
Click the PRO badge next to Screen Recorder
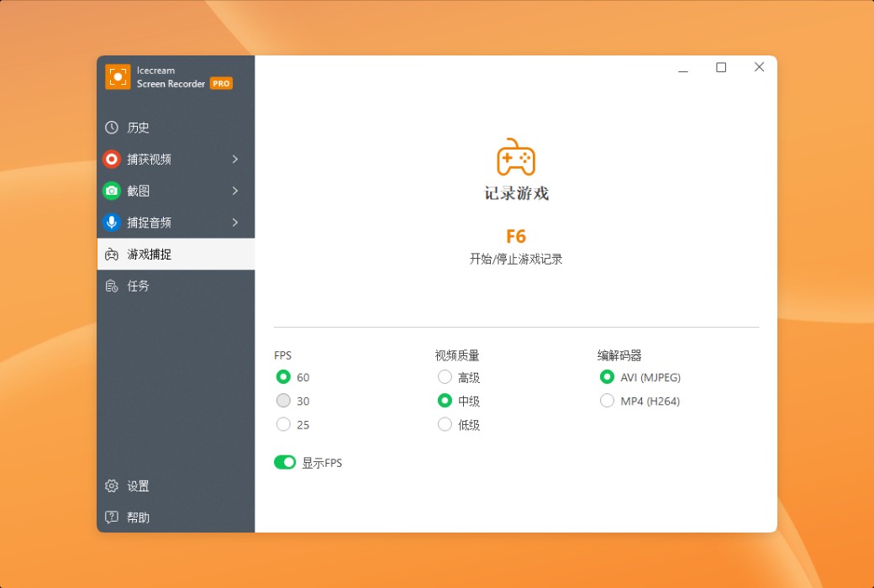[x=220, y=83]
